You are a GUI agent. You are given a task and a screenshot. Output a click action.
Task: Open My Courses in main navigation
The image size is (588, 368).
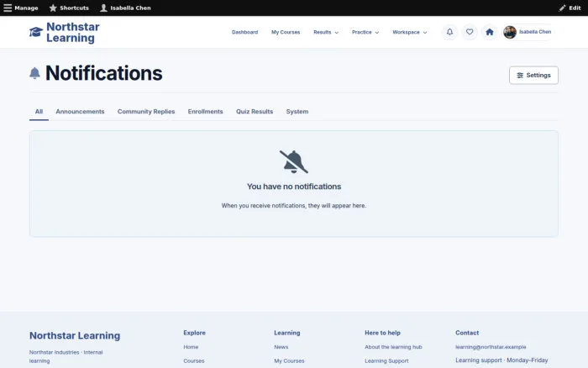click(286, 32)
